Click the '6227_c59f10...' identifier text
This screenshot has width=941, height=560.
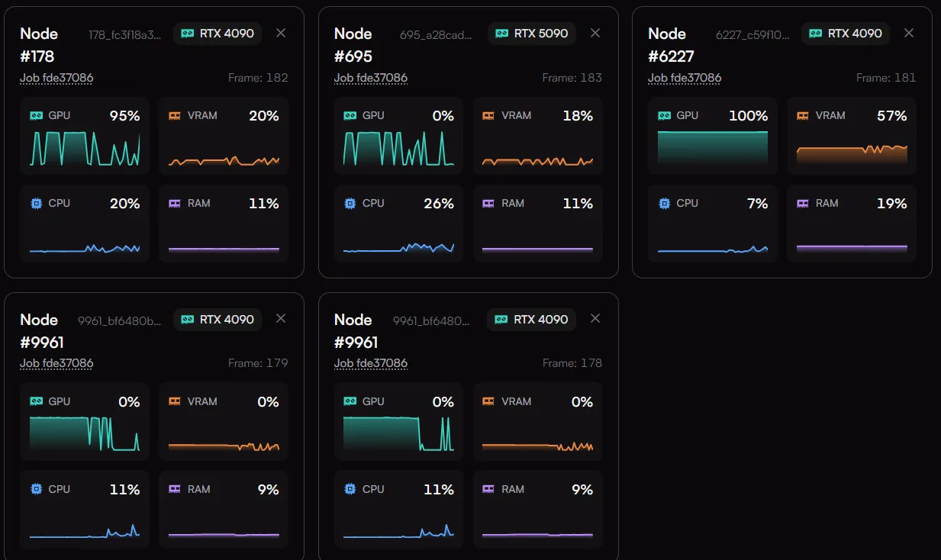click(x=752, y=34)
